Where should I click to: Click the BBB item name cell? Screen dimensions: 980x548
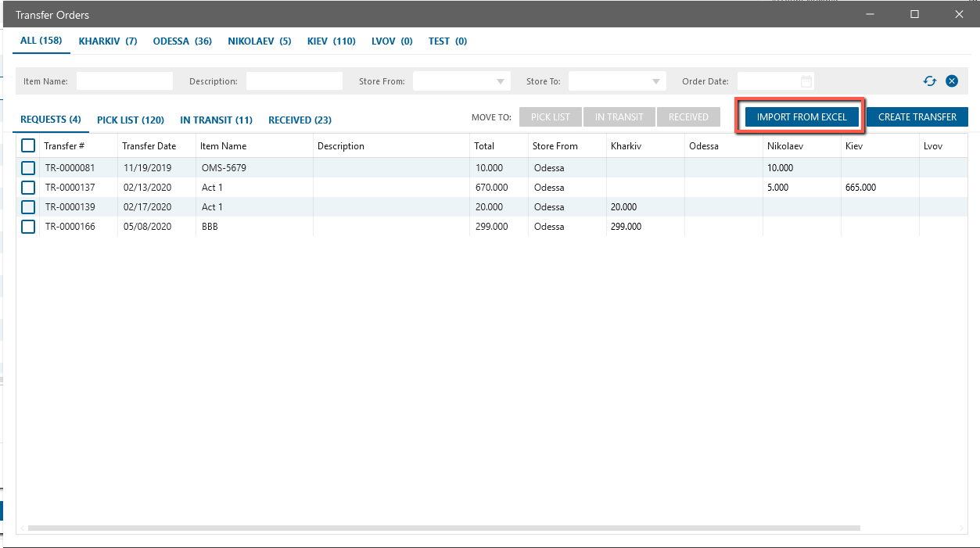coord(254,227)
